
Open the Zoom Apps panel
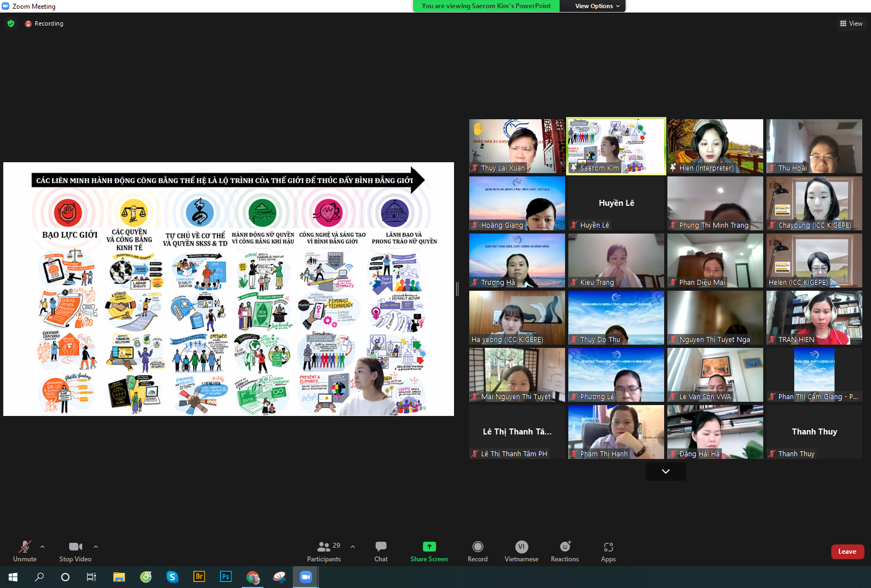608,550
